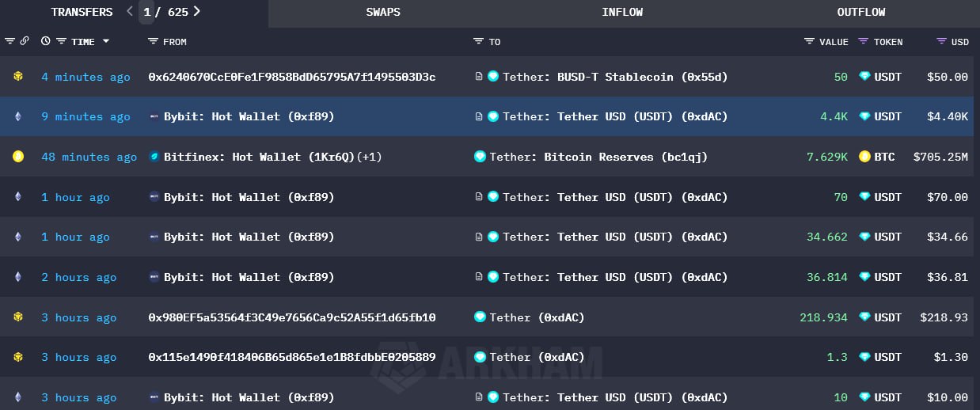Click Bybit logo in $70.00 row
Screen dimensions: 980x410
[x=154, y=197]
